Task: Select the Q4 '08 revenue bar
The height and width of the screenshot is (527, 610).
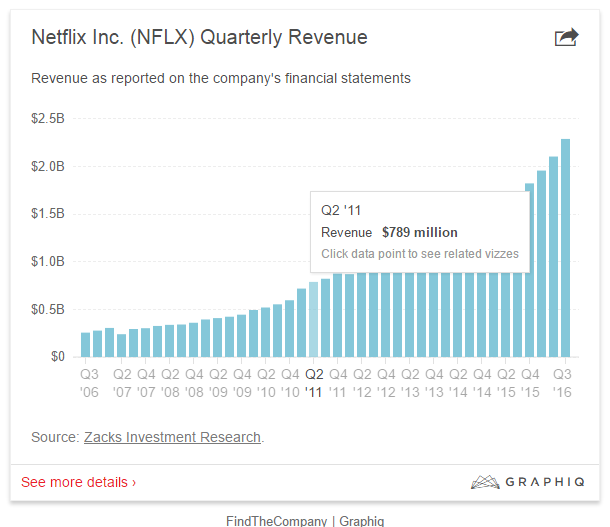Action: coord(194,340)
